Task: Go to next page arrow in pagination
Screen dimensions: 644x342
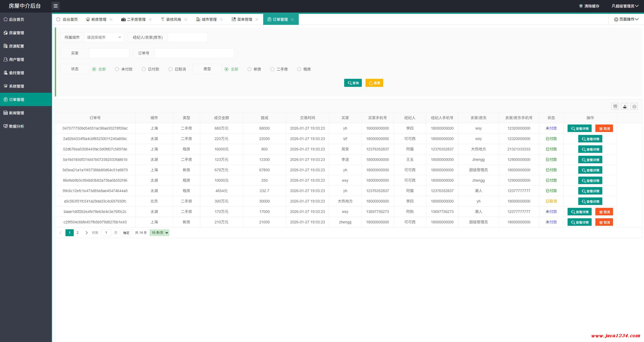Action: [86, 233]
